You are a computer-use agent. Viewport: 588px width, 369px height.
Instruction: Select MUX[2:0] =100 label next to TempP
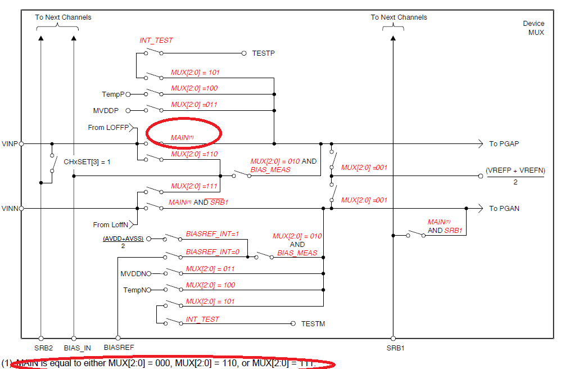195,88
